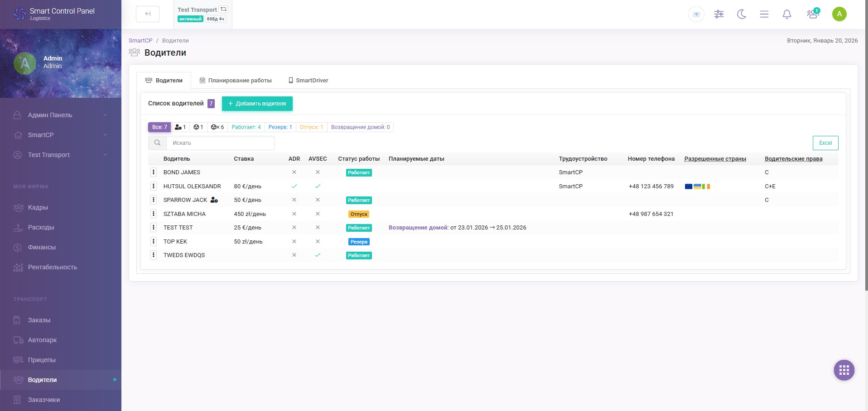Viewport: 868px width, 411px height.
Task: Filter by Резерв: 1
Action: (280, 127)
